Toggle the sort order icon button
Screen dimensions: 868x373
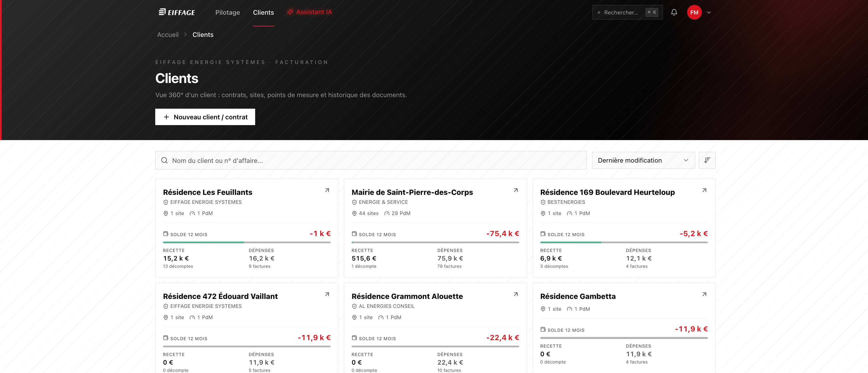(x=707, y=160)
